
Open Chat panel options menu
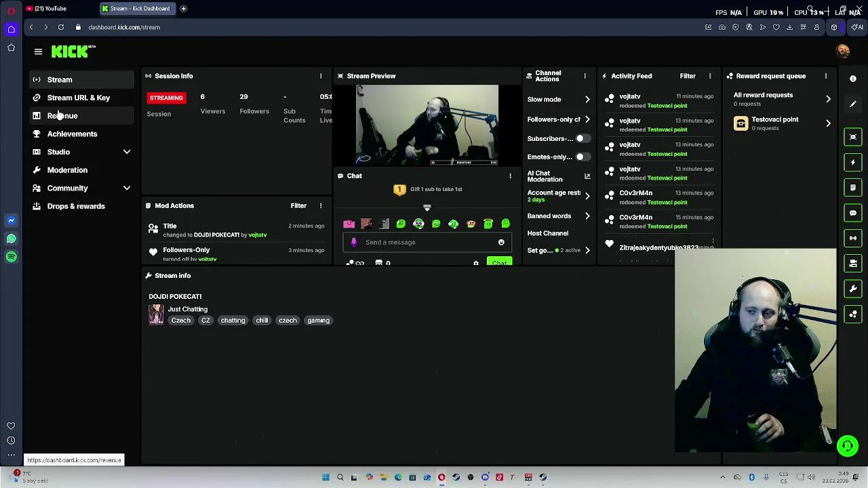tap(510, 176)
